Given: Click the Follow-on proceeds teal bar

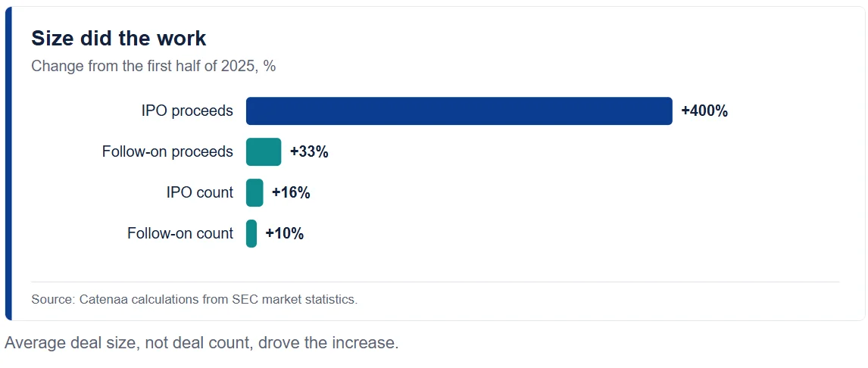Looking at the screenshot, I should 264,151.
